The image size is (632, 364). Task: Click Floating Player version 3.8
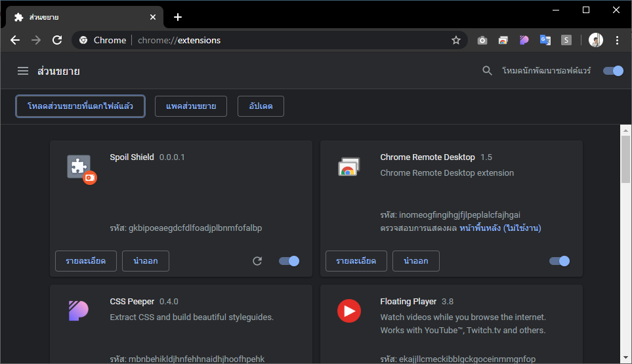(x=448, y=302)
